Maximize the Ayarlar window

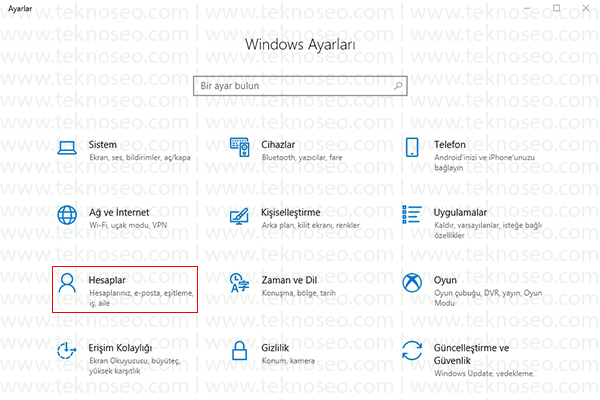(556, 8)
